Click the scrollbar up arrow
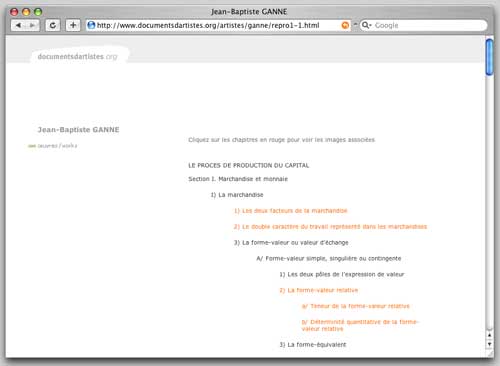Screen dimensions: 500x366 coord(489,335)
